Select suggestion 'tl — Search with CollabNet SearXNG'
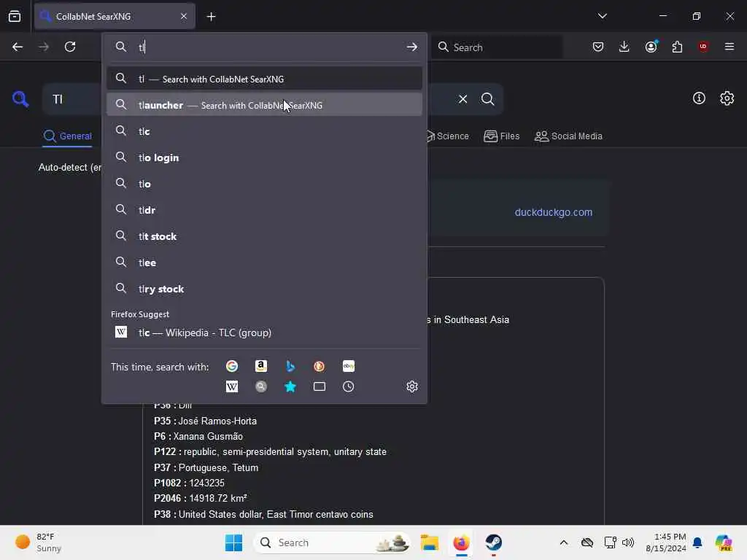 pyautogui.click(x=264, y=79)
